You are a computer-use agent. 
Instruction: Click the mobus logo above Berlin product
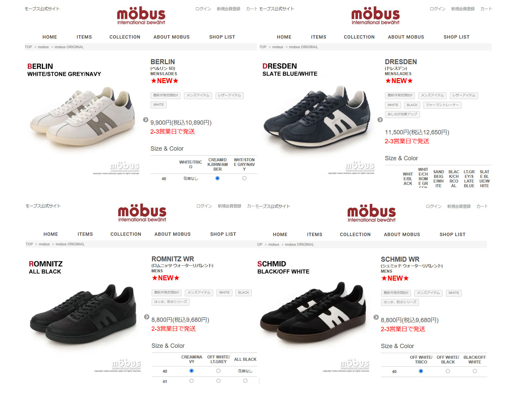click(141, 16)
